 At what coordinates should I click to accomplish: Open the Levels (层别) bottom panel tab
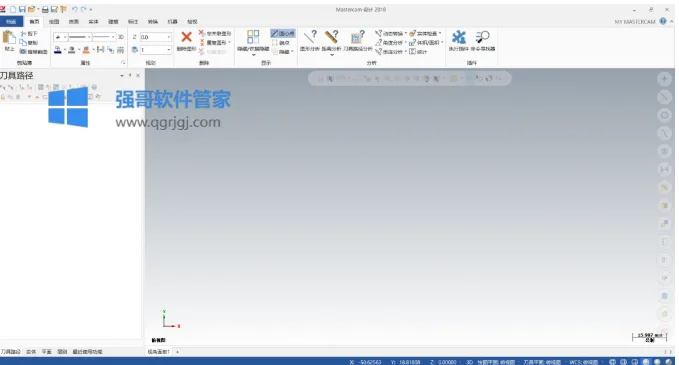tap(62, 352)
